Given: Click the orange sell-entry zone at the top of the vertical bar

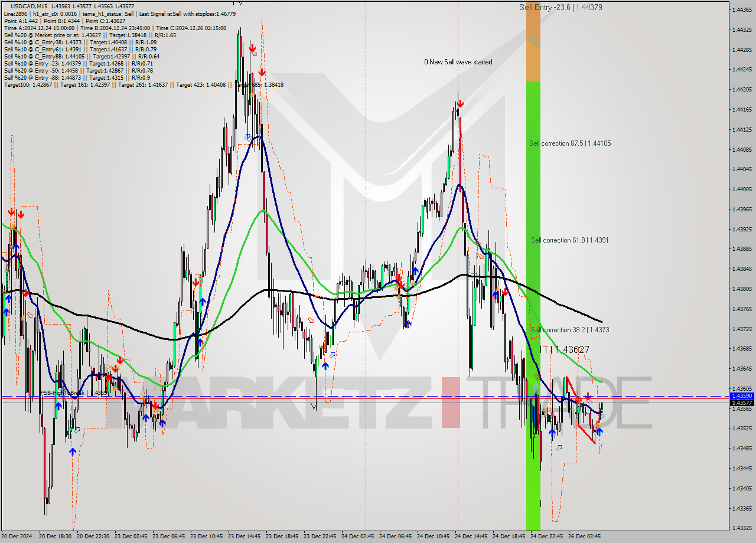Looking at the screenshot, I should pos(533,41).
